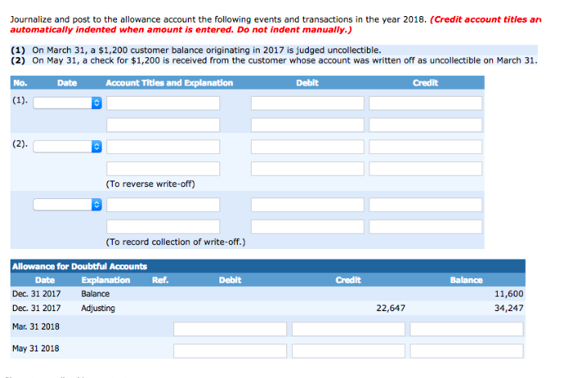
Task: Click the 'Allowance for Doubtful Accounts' heading
Action: tap(80, 266)
